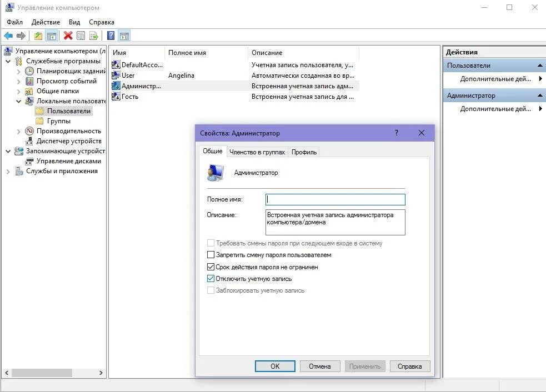Screen dimensions: 546x392
Task: Click the Гость account icon in list
Action: click(116, 97)
